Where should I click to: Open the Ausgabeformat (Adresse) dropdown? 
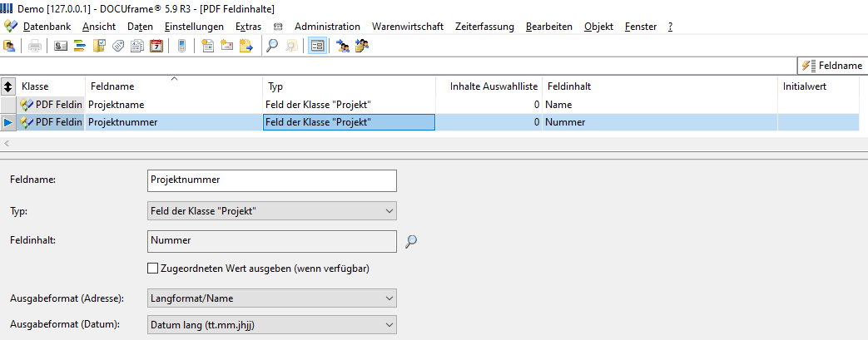(272, 298)
